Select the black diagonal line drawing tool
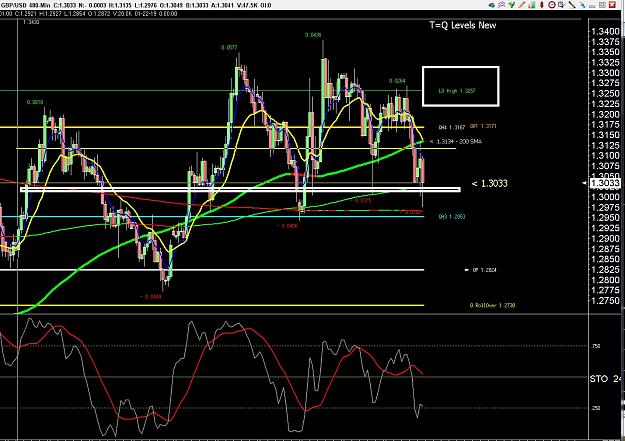Viewport: 625px width, 441px height. coord(572,5)
